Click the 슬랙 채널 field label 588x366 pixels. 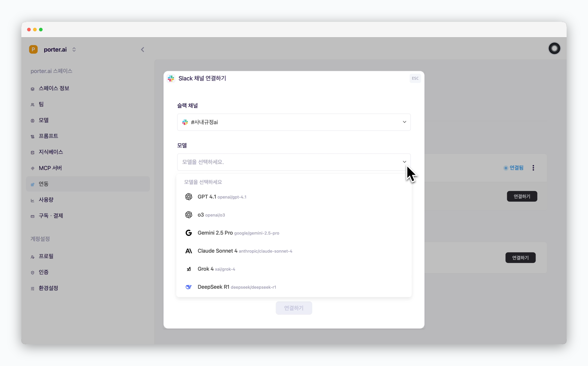187,106
